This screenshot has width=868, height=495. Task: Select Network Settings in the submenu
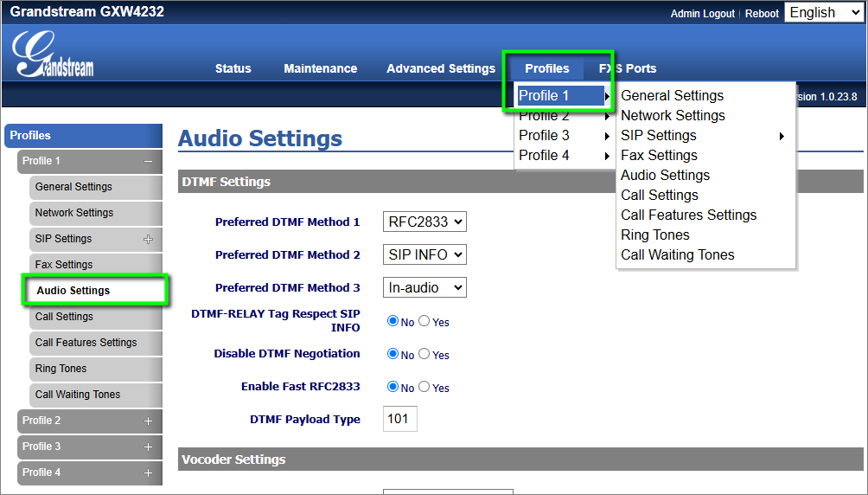coord(673,115)
